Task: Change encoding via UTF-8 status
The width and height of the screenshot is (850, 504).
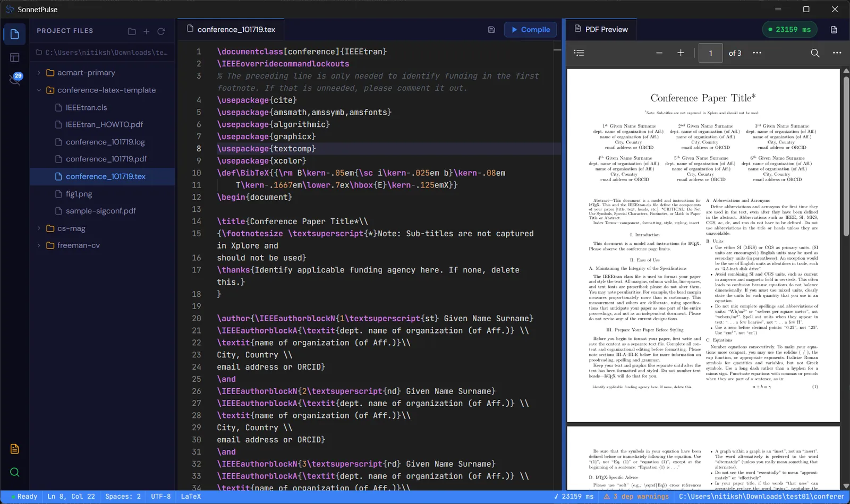Action: [x=161, y=497]
